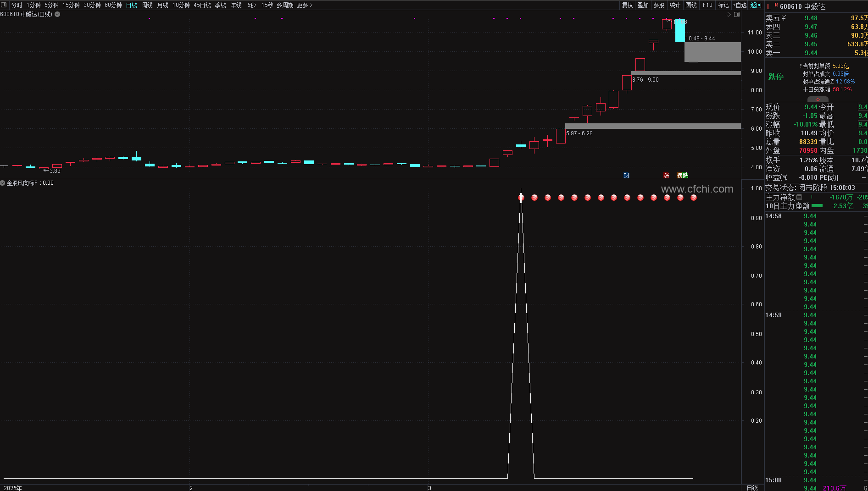Open the dropdown beside 600610 中毅达(日线)
Screen dimensions: 868x491
[57, 14]
